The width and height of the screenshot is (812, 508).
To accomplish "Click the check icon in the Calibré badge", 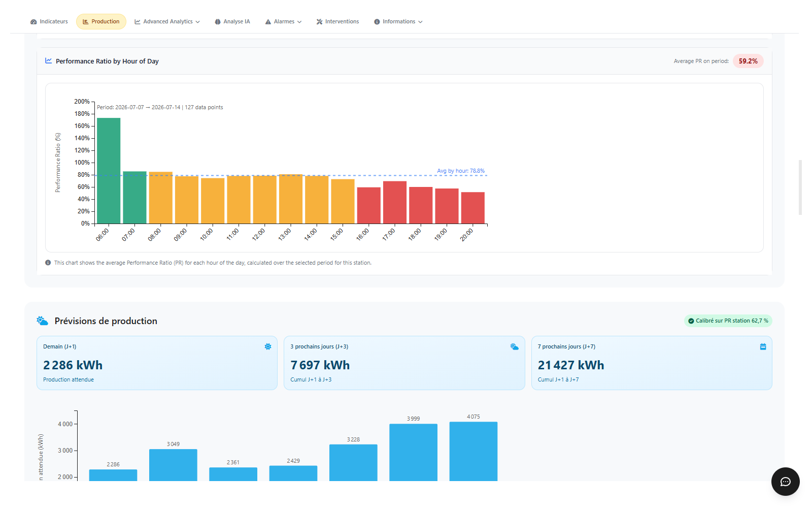I will [691, 321].
